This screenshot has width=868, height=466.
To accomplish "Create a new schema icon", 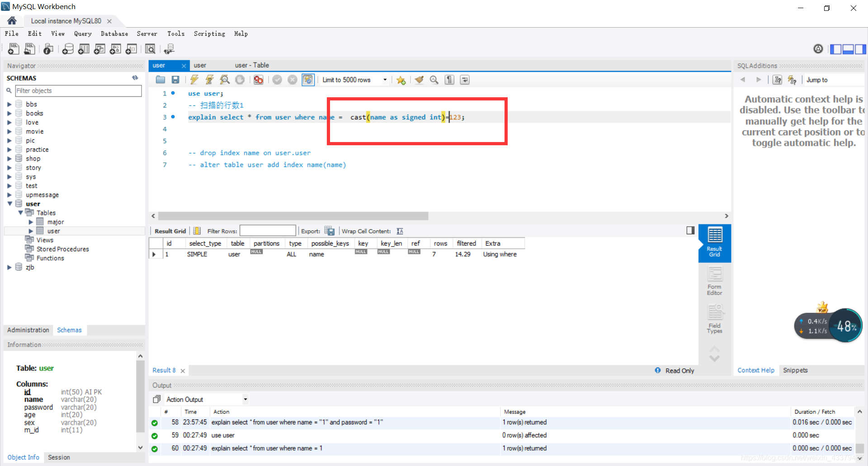I will [x=68, y=49].
